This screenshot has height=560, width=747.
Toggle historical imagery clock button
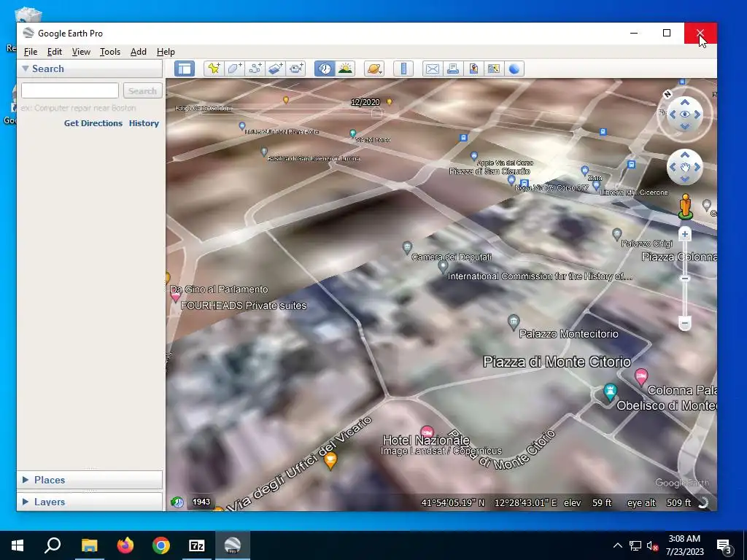(x=325, y=69)
